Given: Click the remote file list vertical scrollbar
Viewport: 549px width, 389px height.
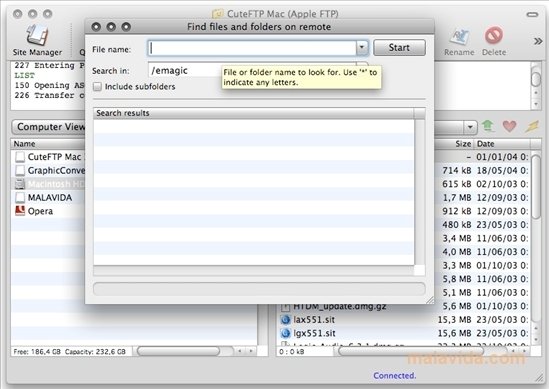Looking at the screenshot, I should click(536, 187).
